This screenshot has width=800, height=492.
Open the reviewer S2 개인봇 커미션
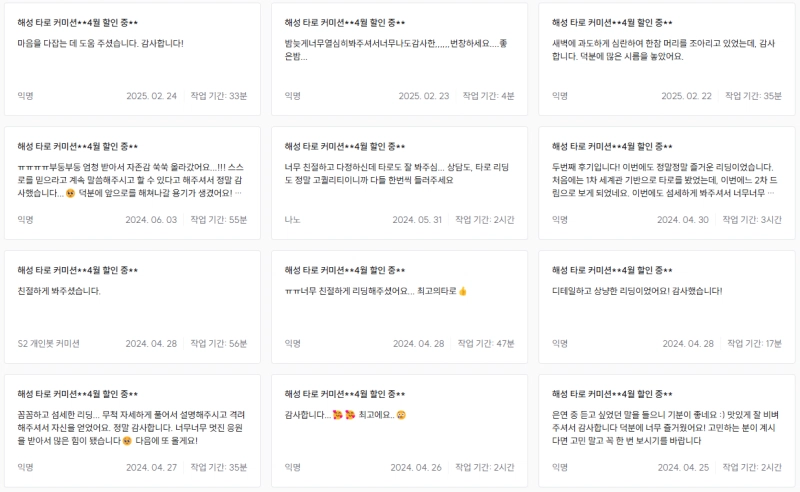(49, 343)
